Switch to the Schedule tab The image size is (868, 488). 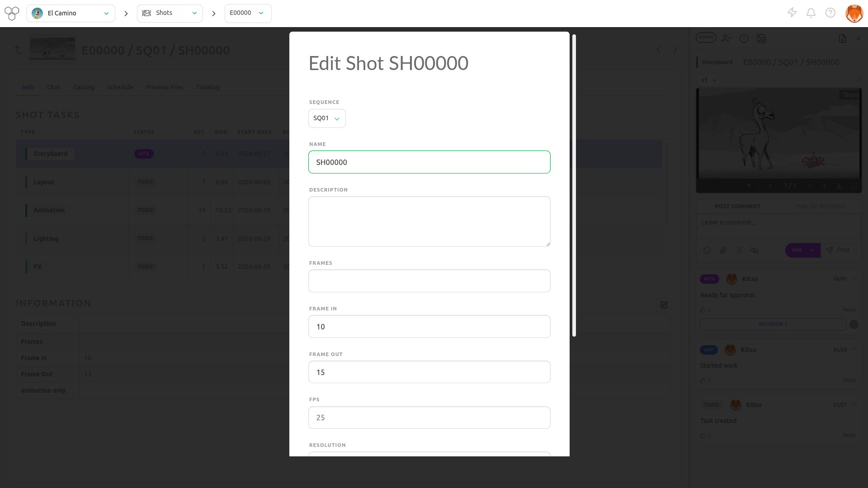tap(120, 87)
